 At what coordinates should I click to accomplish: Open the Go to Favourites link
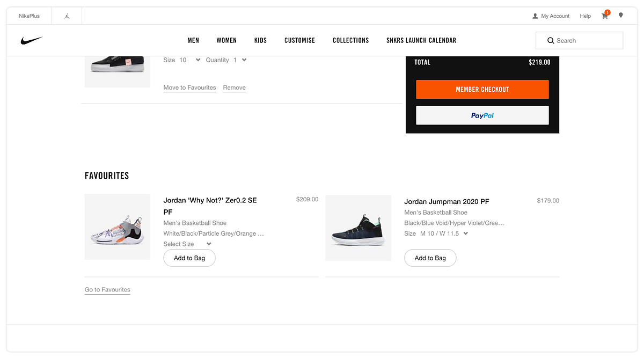107,289
